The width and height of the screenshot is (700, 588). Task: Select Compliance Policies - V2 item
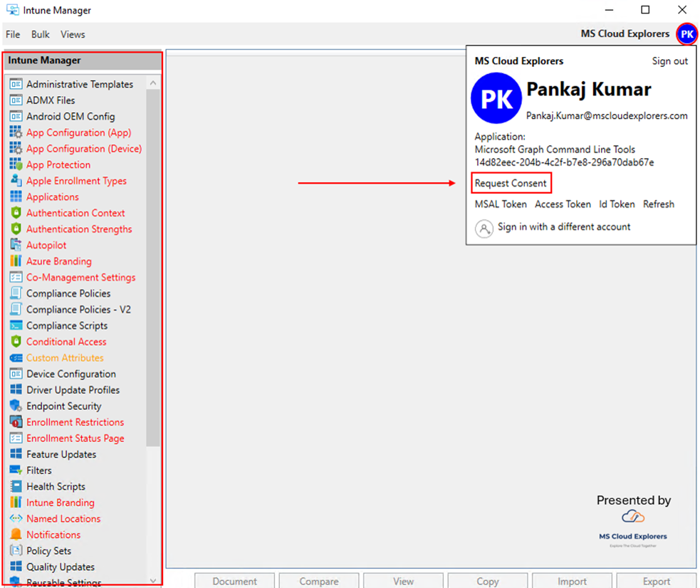point(78,309)
